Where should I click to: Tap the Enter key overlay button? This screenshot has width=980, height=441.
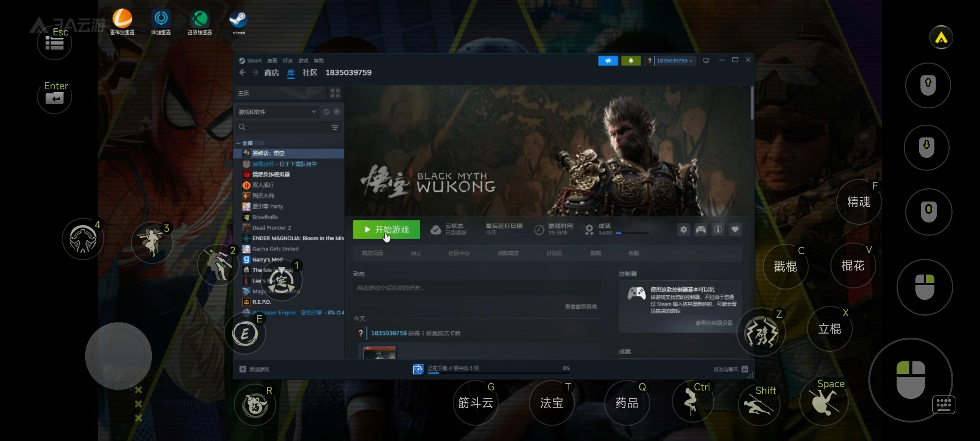click(55, 97)
